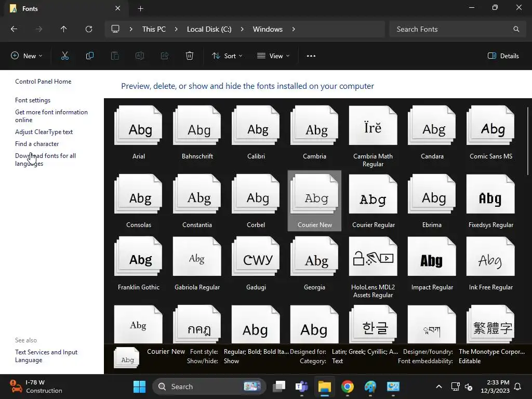Open Microsoft Teams from taskbar
Screen dimensions: 532x399
[302, 387]
